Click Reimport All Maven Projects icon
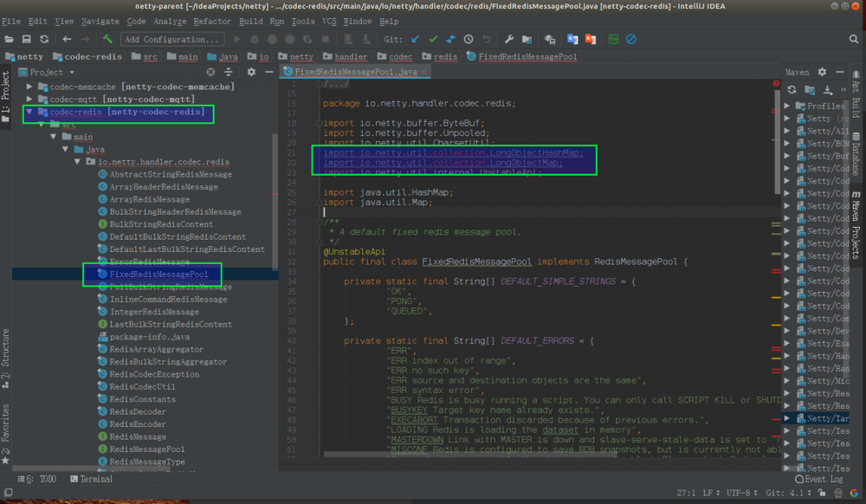Viewport: 866px width, 504px height. point(792,90)
